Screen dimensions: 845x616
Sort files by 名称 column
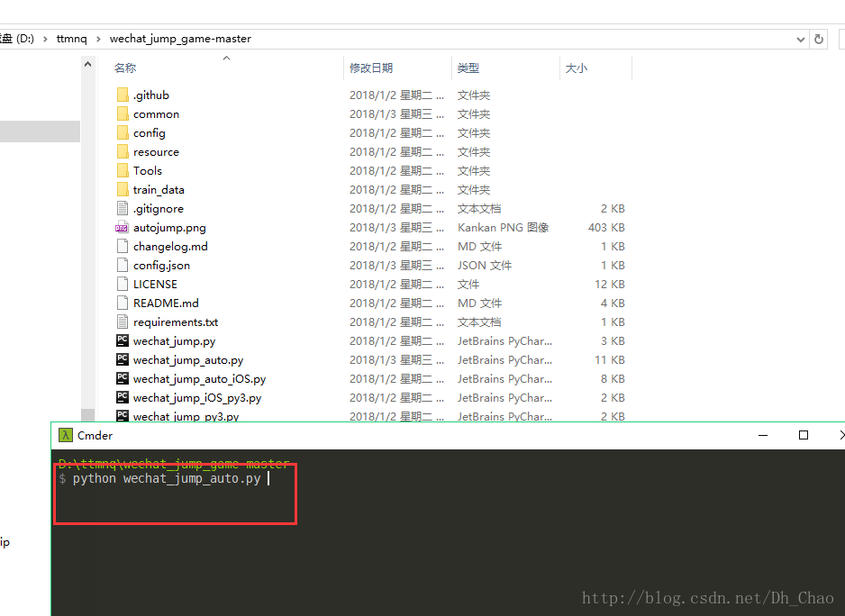coord(125,68)
